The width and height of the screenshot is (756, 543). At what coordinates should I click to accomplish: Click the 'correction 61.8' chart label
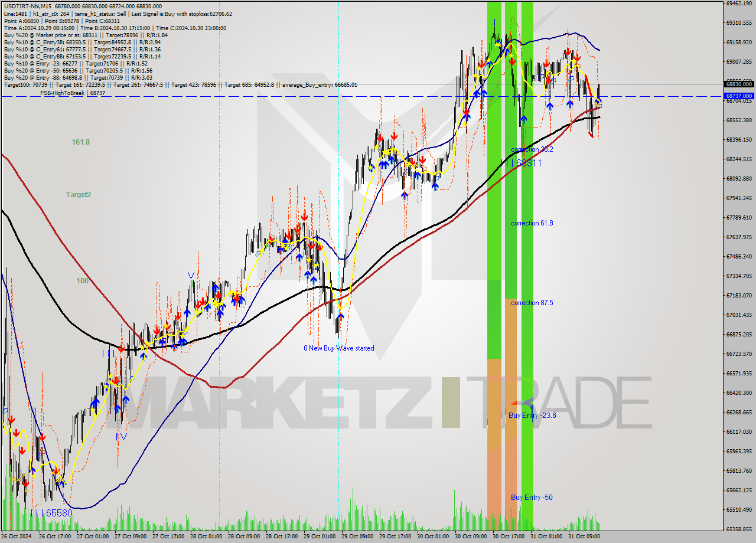(532, 223)
